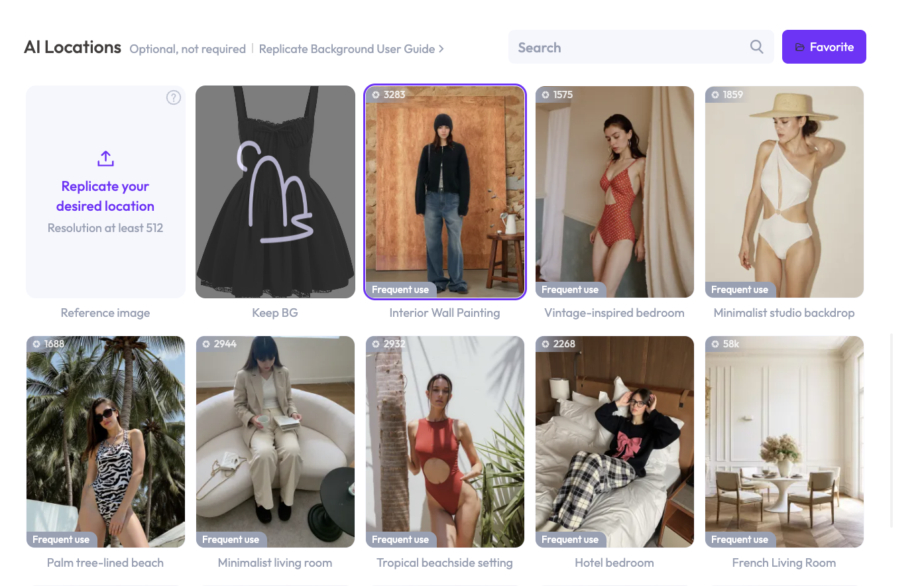Click the Keep BG caption text
The width and height of the screenshot is (924, 586).
tap(275, 313)
